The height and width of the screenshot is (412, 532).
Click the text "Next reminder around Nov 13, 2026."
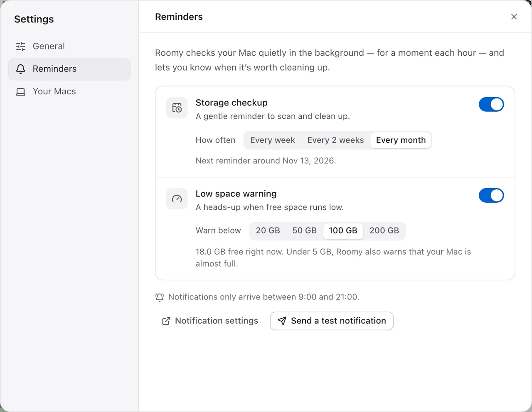(x=266, y=161)
